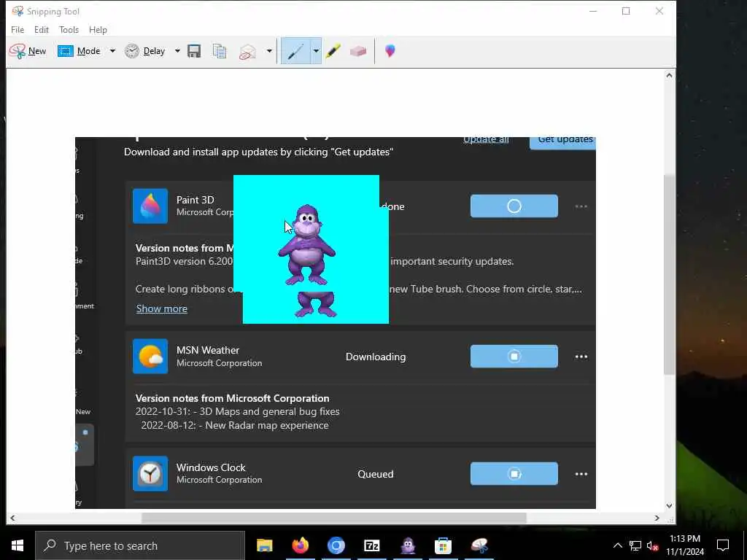
Task: Open the Edit menu
Action: (42, 29)
